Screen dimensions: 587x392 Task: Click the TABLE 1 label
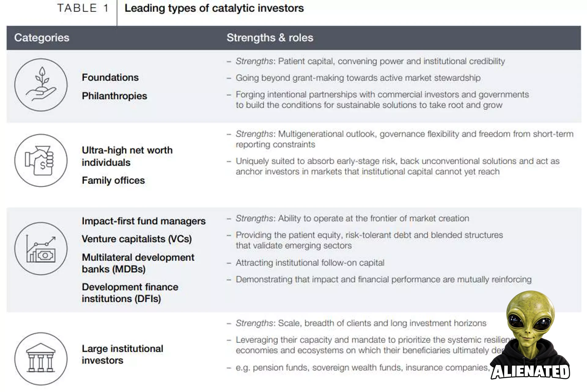(x=83, y=8)
